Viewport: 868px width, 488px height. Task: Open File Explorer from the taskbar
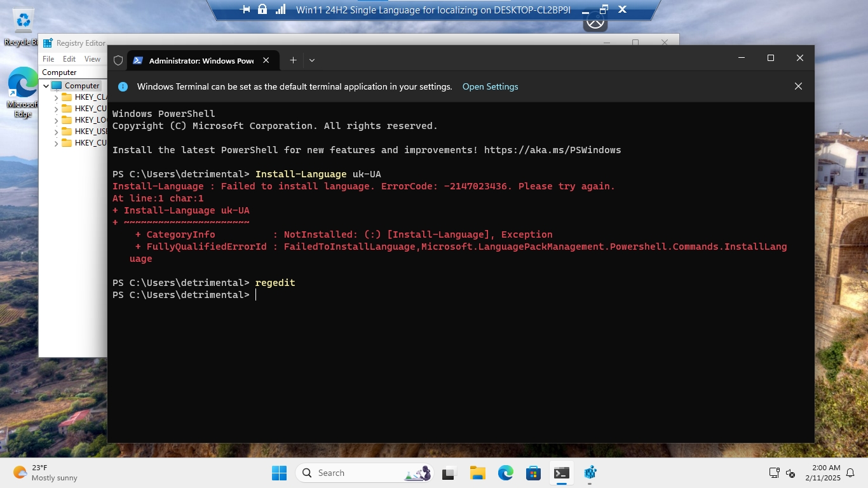point(477,473)
